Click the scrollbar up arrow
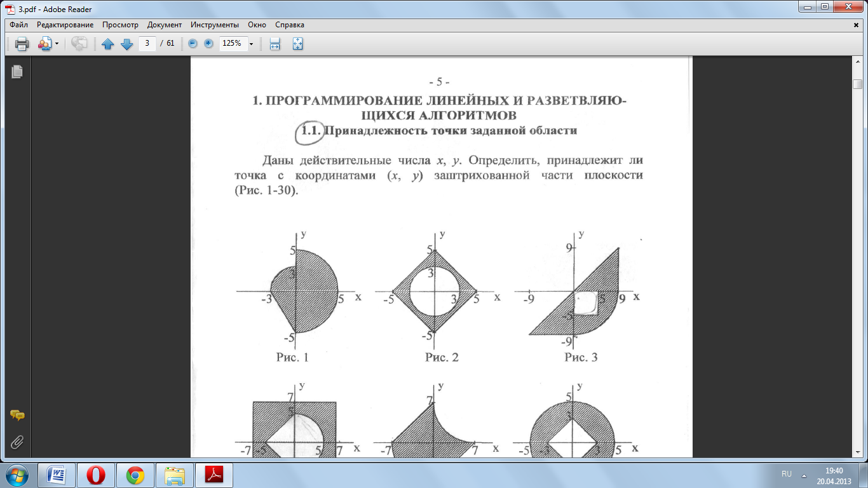 (857, 61)
